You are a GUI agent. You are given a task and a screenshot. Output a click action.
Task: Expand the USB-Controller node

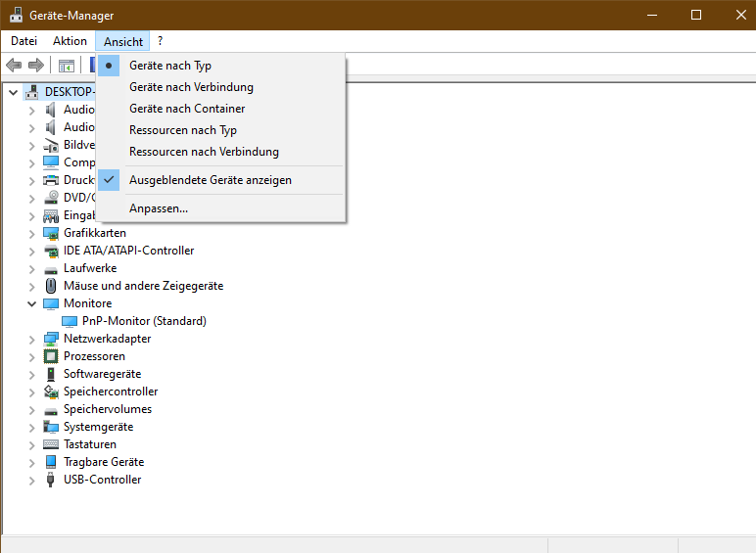pos(31,481)
